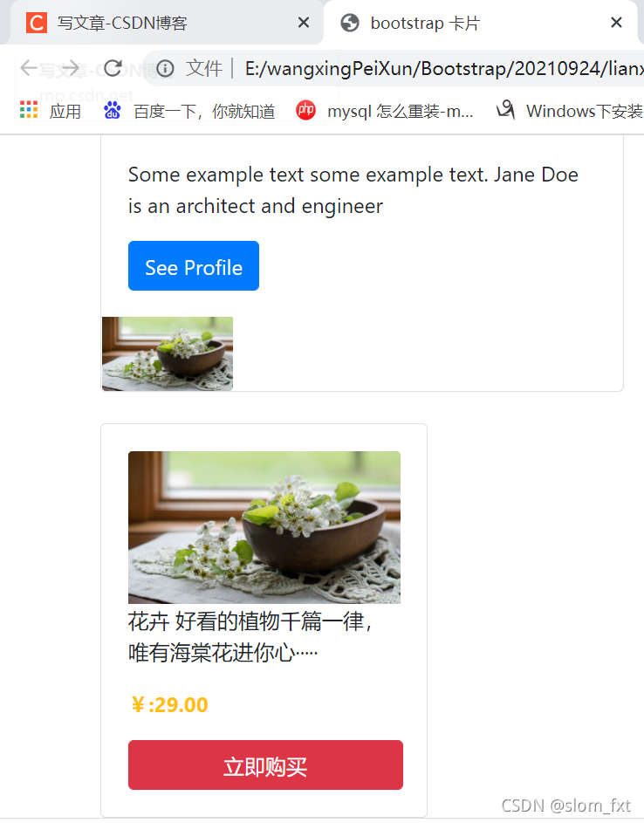Close the bootstrap 卡片 tab

coord(617,23)
